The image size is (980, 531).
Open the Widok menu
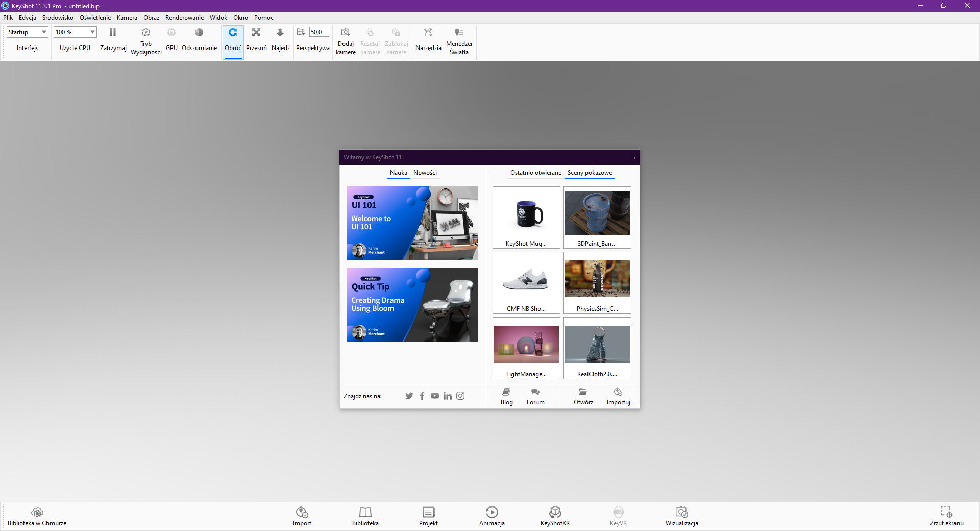pos(218,18)
